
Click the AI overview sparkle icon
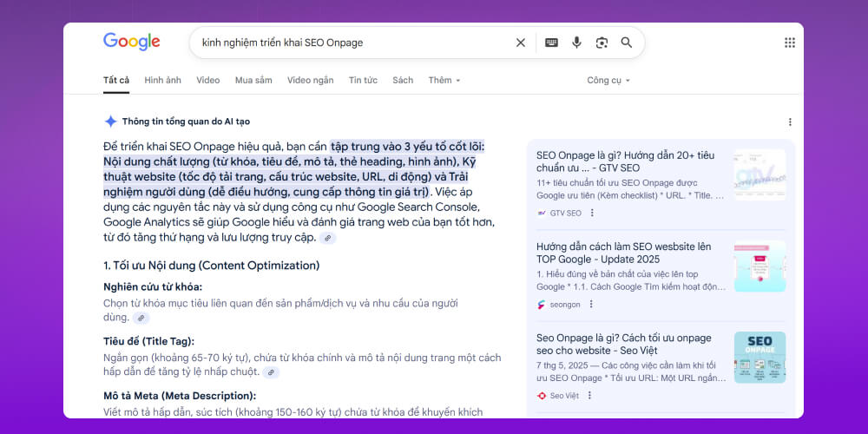[111, 122]
